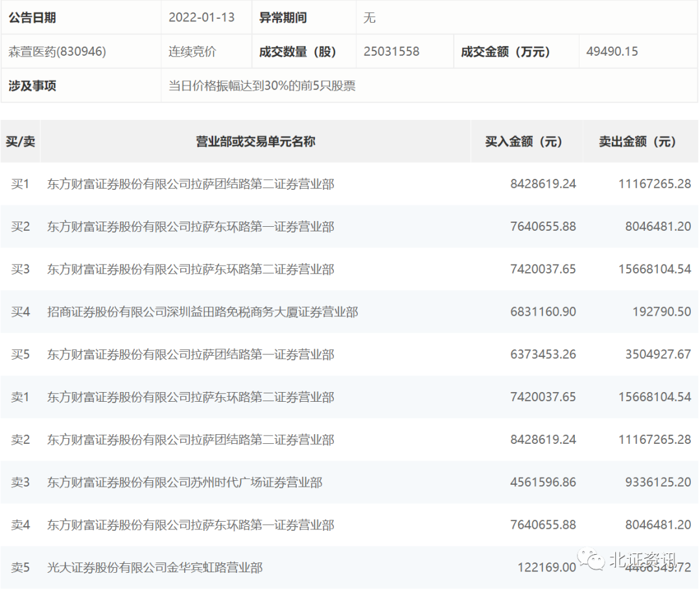Click the 买/卖 column header
Screen dimensions: 700x591
(x=21, y=141)
